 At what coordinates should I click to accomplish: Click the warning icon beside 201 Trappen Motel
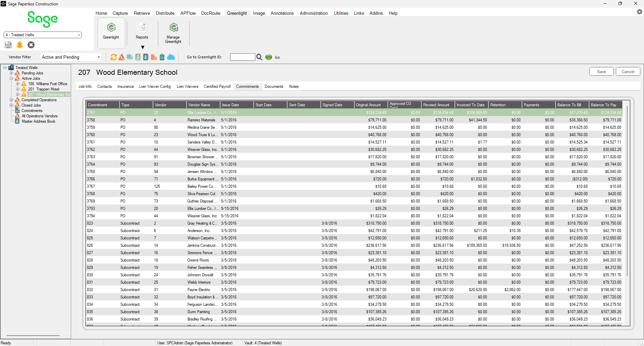click(24, 89)
